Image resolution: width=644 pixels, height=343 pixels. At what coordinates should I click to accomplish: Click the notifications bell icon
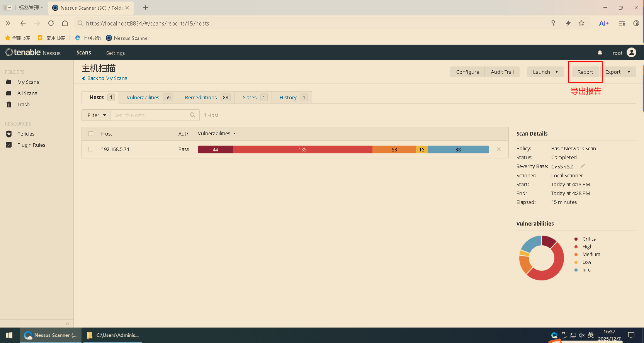click(x=600, y=53)
